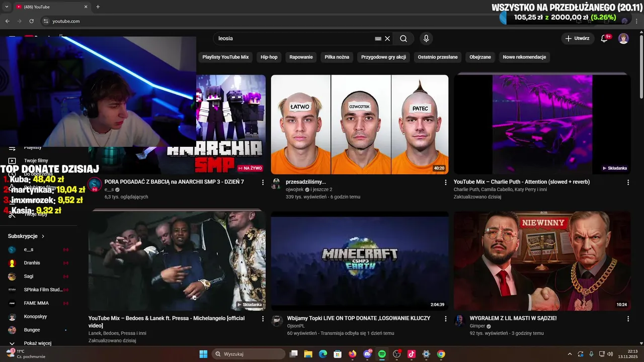Open options for WYGRAŁEM Z LIL MASTI video
Viewport: 644px width, 362px height.
click(628, 319)
